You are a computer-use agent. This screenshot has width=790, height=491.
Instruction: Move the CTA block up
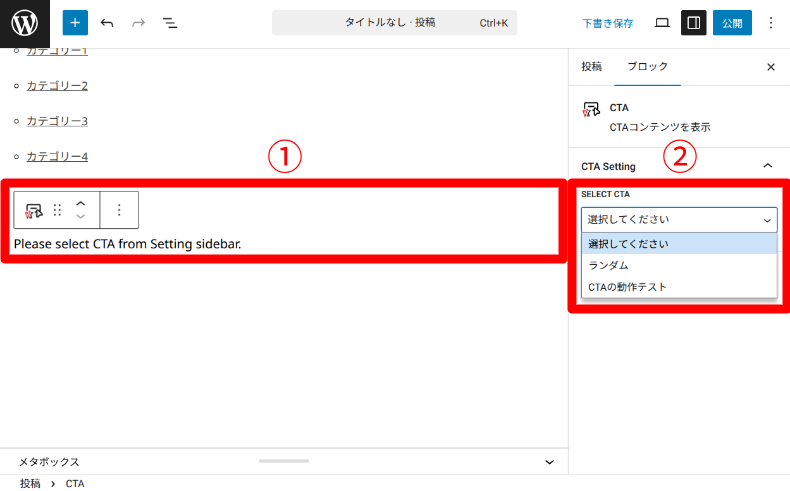[x=81, y=203]
